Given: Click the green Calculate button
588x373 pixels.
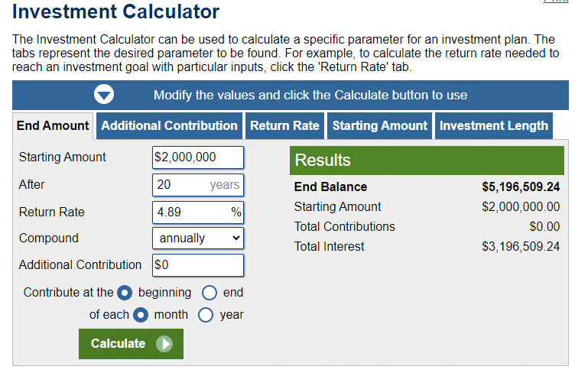Looking at the screenshot, I should [131, 344].
